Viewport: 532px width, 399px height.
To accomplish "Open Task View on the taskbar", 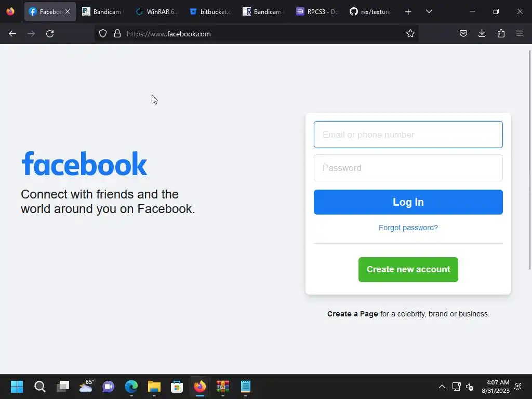I will click(63, 387).
